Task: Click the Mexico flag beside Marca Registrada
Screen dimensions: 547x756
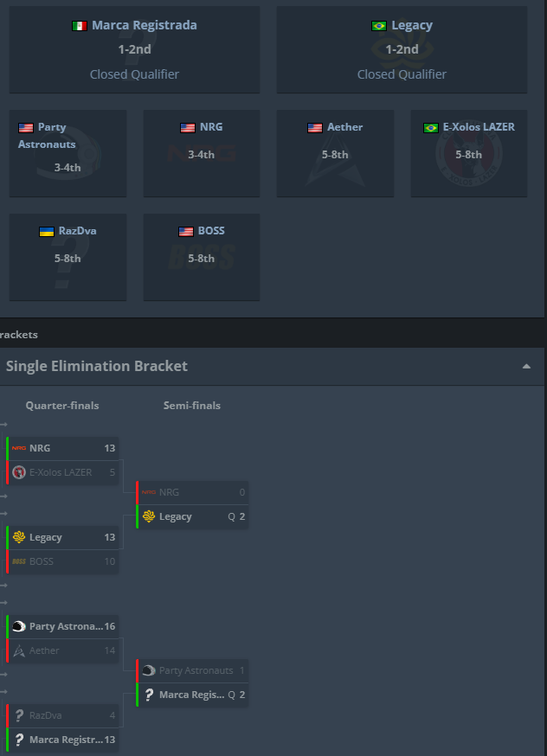Action: coord(79,26)
